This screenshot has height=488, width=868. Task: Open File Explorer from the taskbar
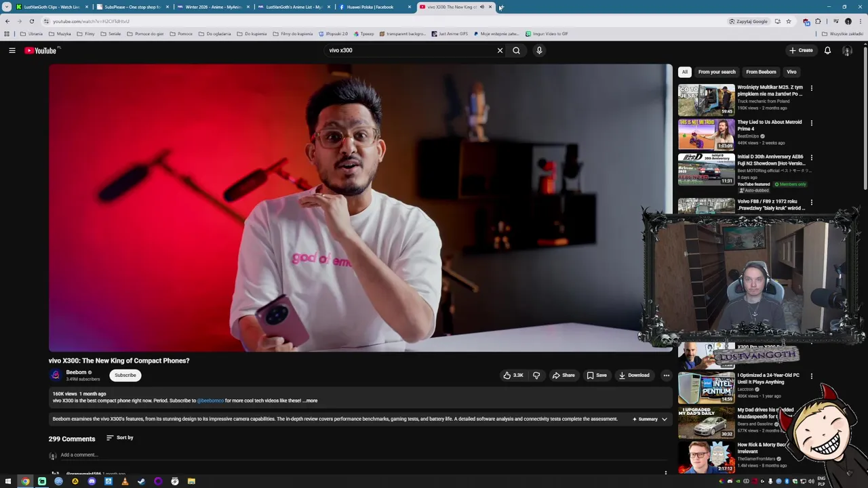click(191, 481)
